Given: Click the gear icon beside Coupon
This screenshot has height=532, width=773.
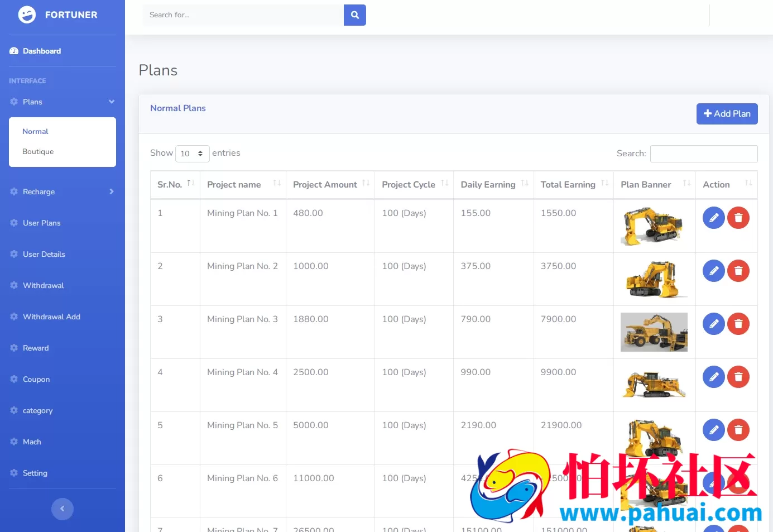Looking at the screenshot, I should [x=14, y=379].
